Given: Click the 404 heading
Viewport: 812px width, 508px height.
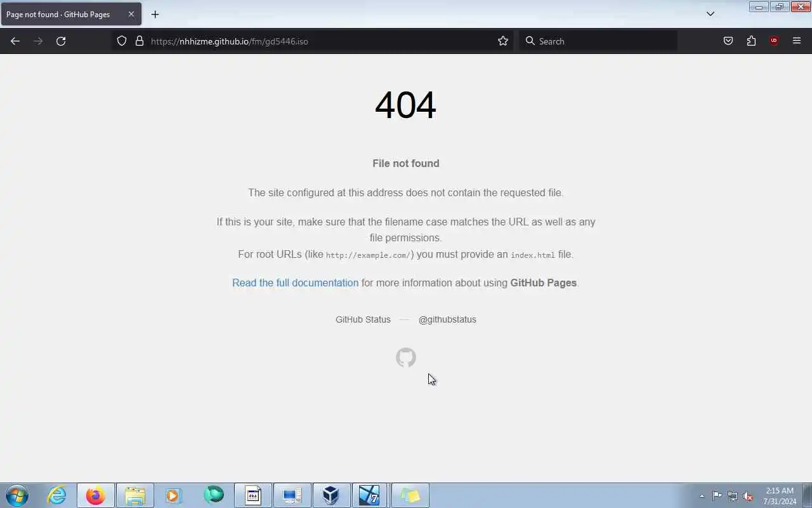Looking at the screenshot, I should click(x=405, y=105).
